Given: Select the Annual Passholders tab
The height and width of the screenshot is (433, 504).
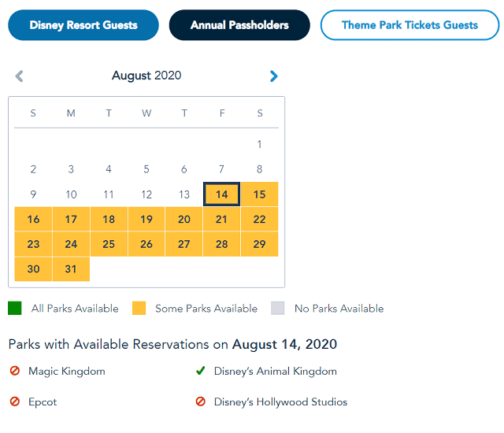Looking at the screenshot, I should click(239, 25).
